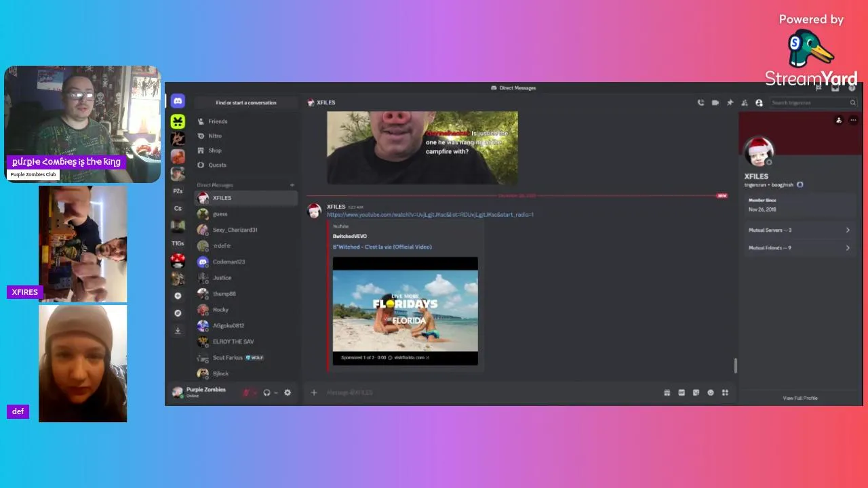Click the B*WitchedVEVO channel name
The width and height of the screenshot is (868, 488).
(349, 236)
